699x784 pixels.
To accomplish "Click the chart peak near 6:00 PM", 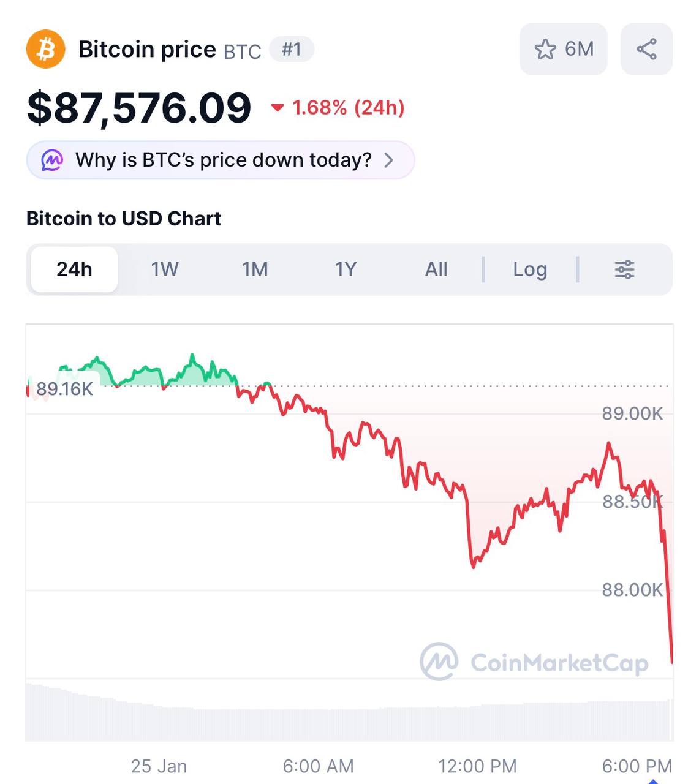I will (608, 443).
